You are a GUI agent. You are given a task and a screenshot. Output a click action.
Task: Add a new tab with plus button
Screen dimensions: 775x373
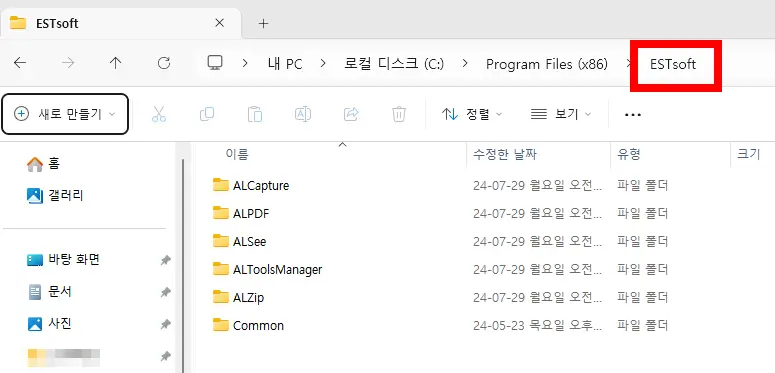pos(263,23)
